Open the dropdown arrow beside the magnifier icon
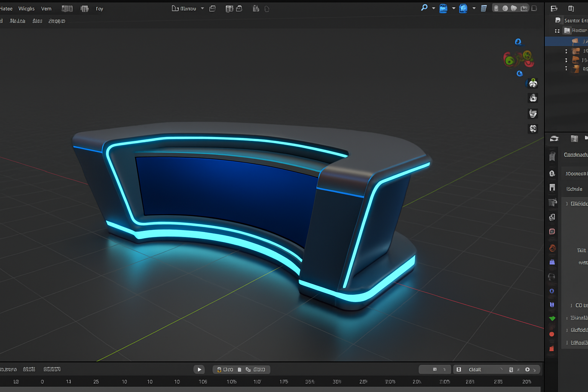This screenshot has width=588, height=392. point(433,8)
